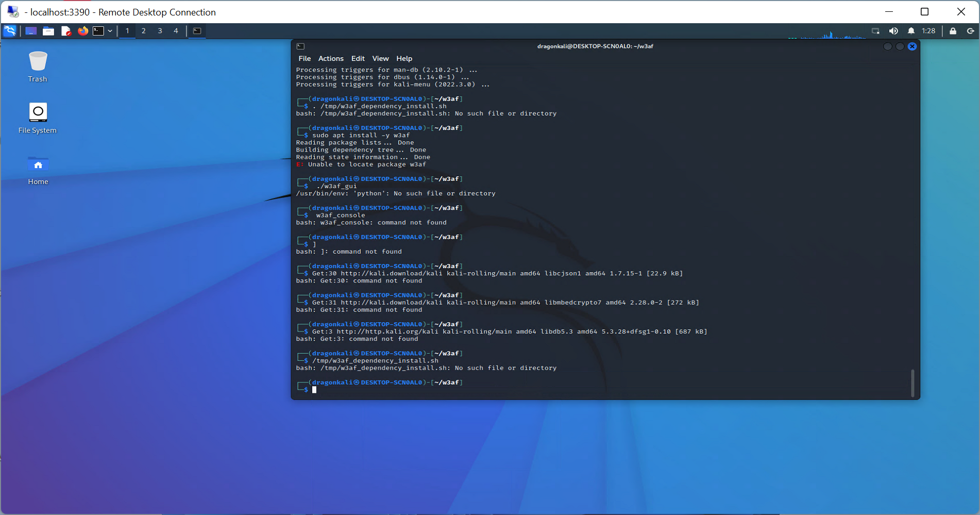Image resolution: width=980 pixels, height=515 pixels.
Task: Select the terminal window in the taskbar
Action: (x=197, y=31)
